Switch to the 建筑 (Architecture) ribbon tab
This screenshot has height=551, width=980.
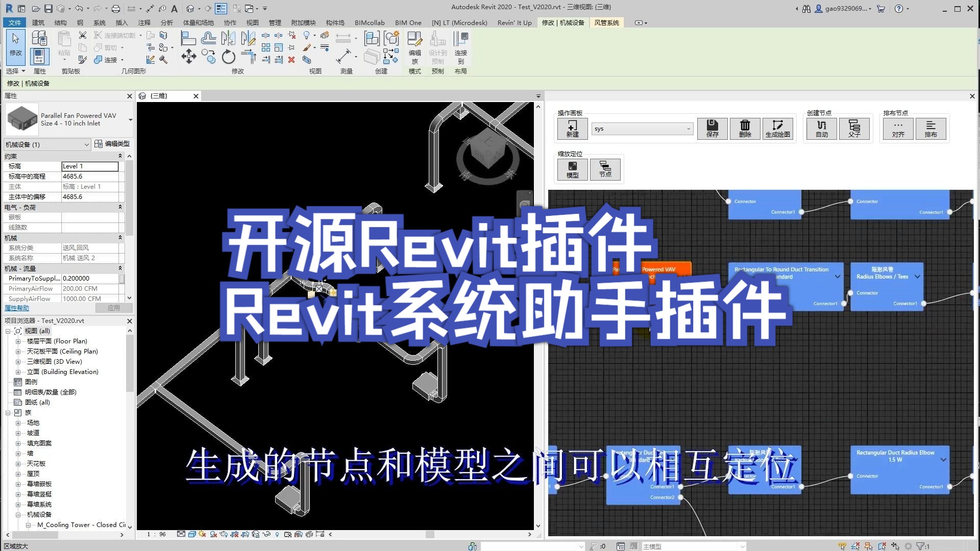pos(38,22)
